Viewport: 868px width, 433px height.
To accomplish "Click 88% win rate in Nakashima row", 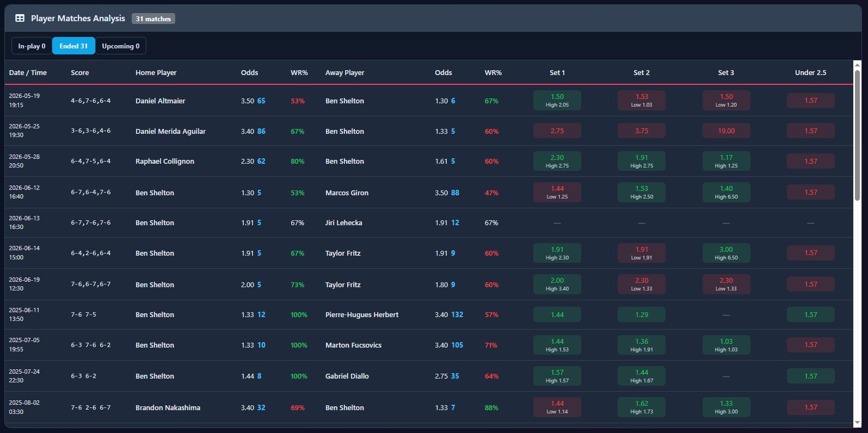I will [x=491, y=408].
